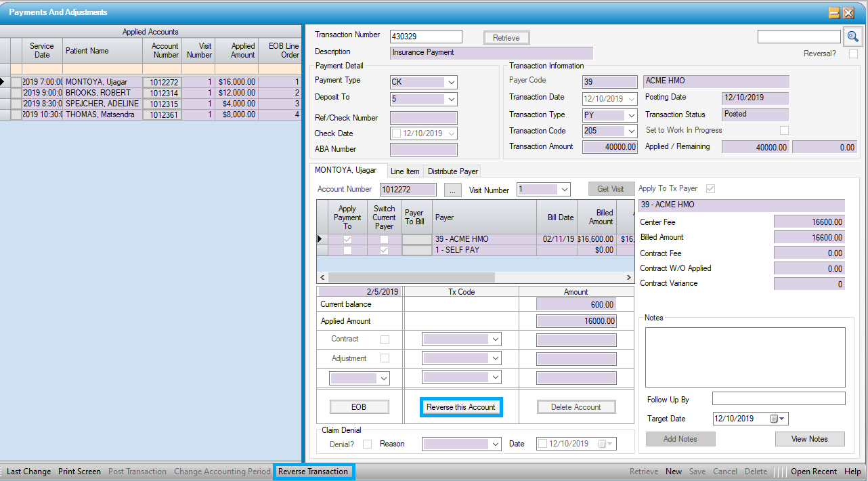868x481 pixels.
Task: Click the Transaction Number input field
Action: click(x=426, y=37)
